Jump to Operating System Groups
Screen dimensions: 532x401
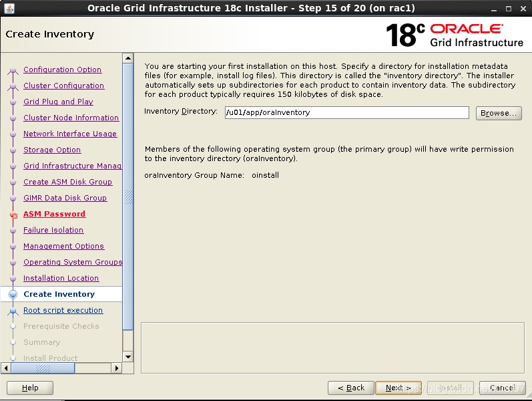73,262
